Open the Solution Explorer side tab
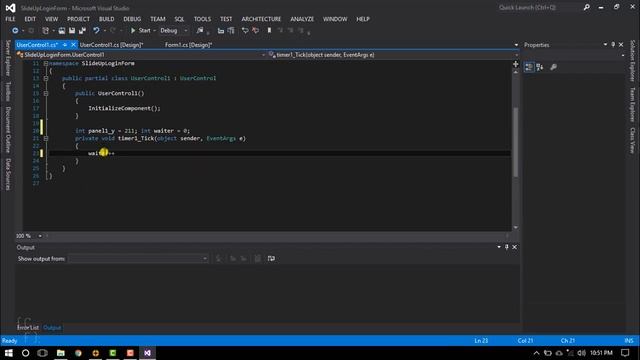 (x=633, y=61)
